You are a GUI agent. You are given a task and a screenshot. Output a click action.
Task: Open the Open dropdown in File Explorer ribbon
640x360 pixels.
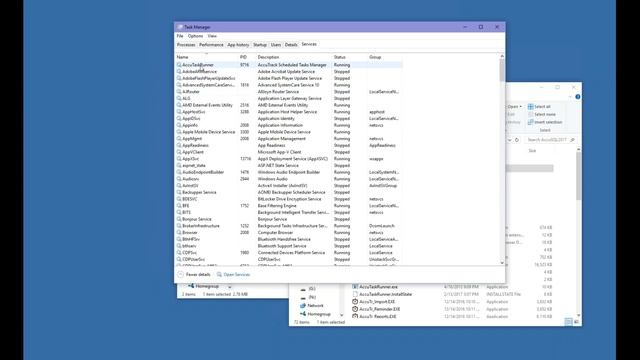(515, 107)
